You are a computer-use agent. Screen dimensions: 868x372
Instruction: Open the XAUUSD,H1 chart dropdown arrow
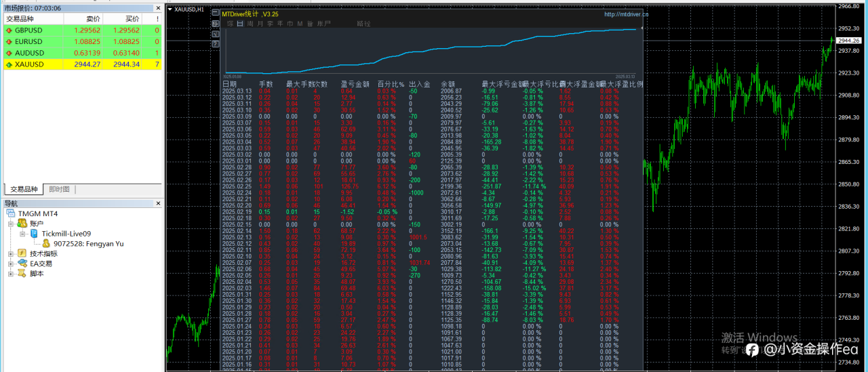click(x=170, y=9)
